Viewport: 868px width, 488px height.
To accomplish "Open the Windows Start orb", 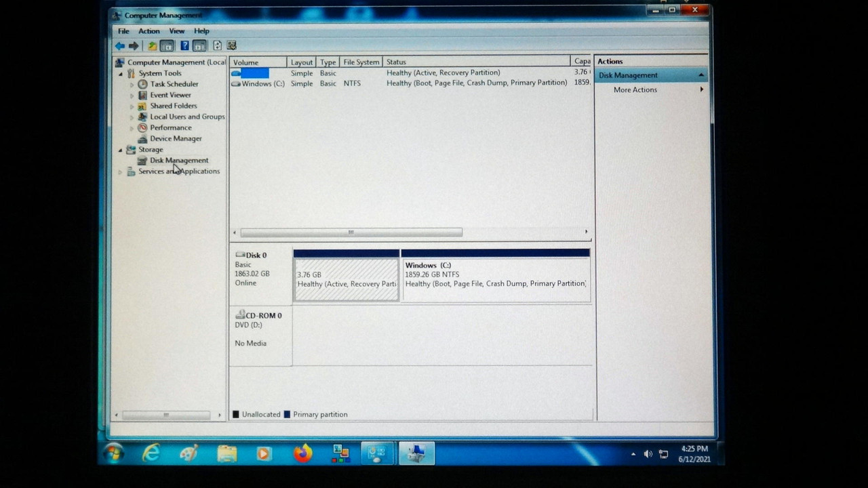I will 113,453.
